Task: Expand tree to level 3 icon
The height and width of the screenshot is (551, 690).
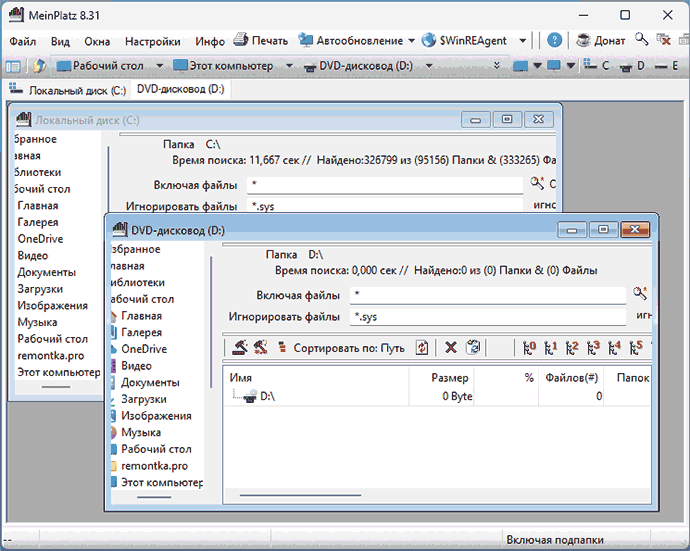Action: tap(593, 348)
